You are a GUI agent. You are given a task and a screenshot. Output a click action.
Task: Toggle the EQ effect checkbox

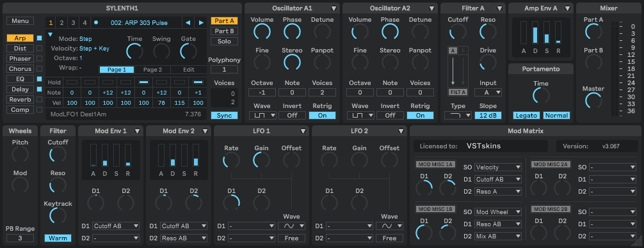[40, 79]
